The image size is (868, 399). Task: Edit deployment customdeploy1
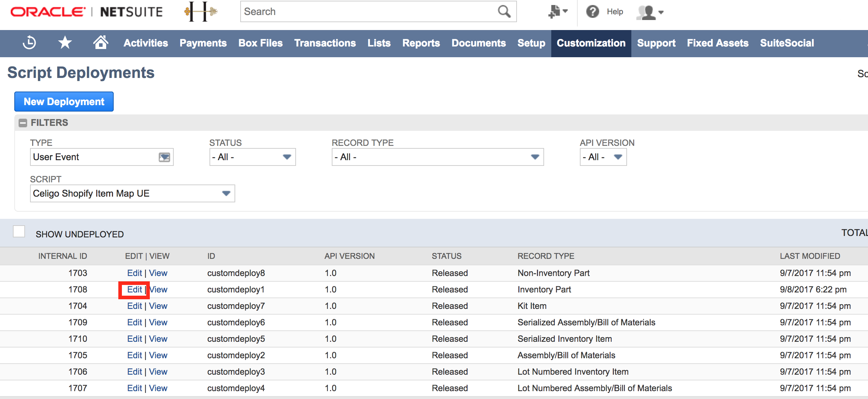(134, 290)
